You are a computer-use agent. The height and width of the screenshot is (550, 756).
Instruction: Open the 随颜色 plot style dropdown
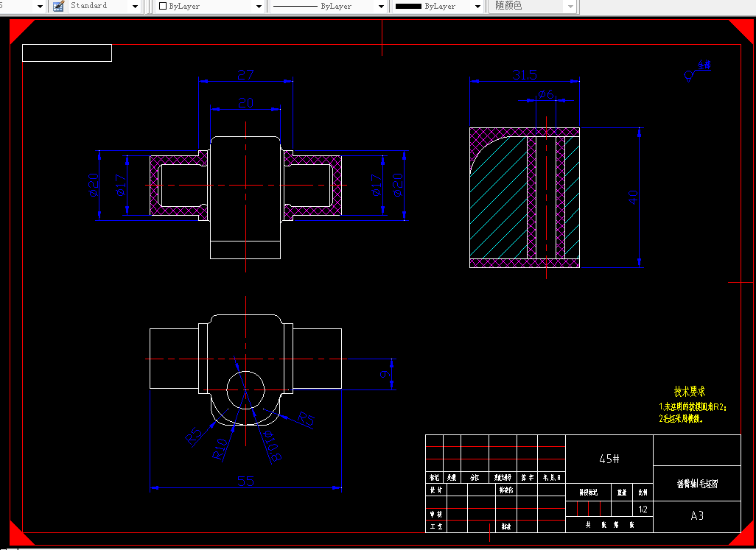(571, 7)
